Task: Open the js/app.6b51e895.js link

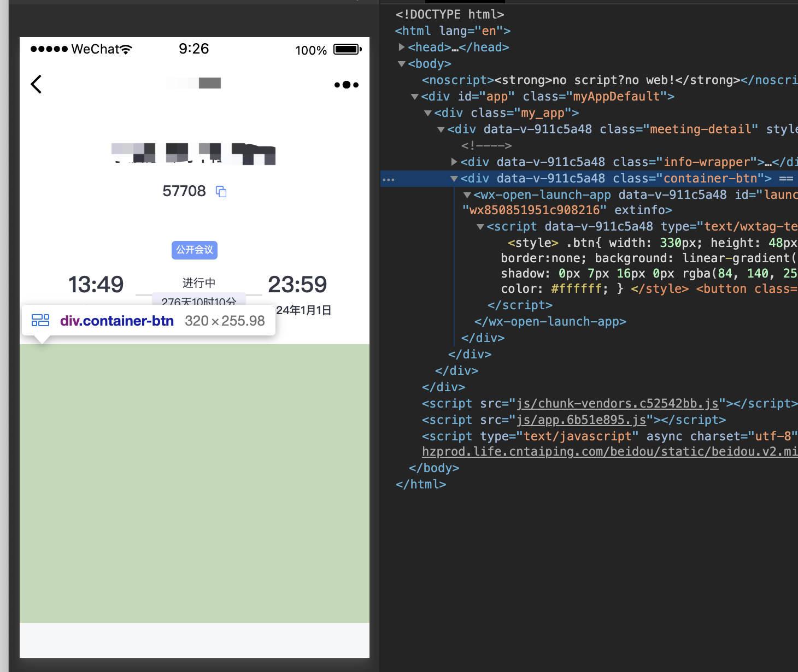Action: (582, 420)
